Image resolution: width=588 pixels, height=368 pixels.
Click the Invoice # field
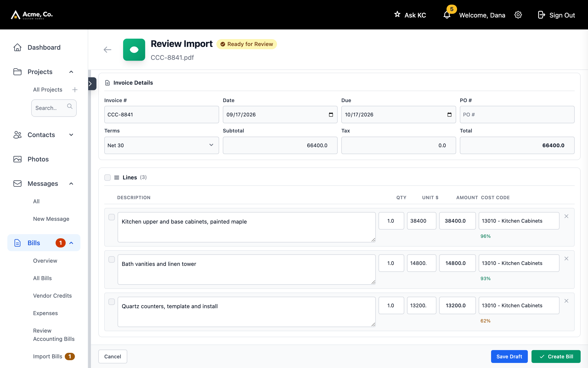[161, 115]
